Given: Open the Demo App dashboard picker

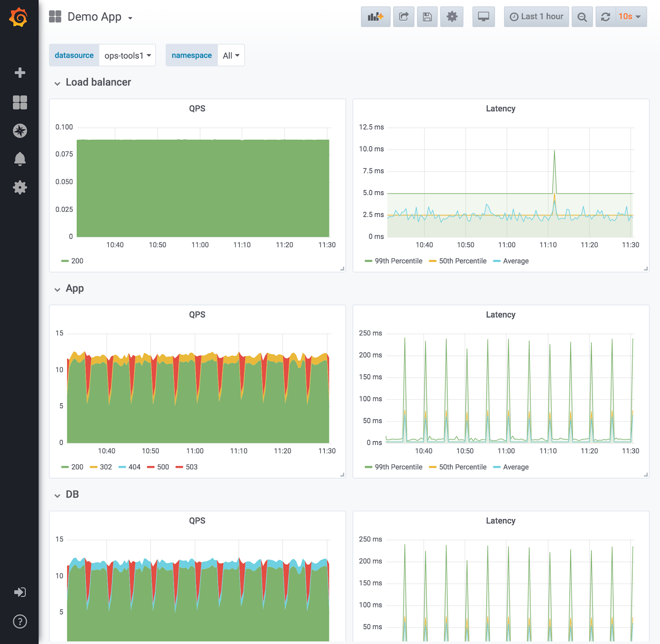Looking at the screenshot, I should 95,17.
